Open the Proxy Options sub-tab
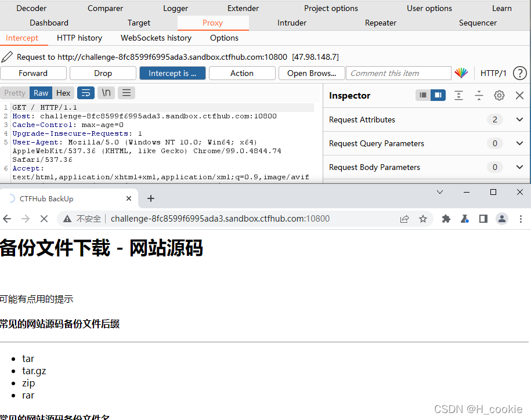 pos(224,38)
